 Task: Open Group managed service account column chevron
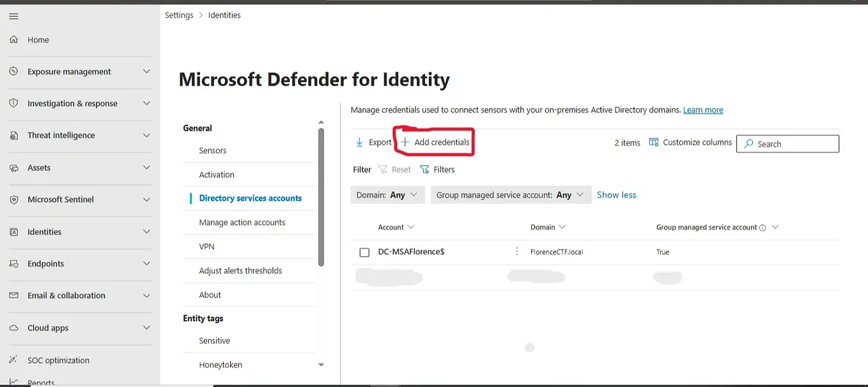tap(775, 227)
